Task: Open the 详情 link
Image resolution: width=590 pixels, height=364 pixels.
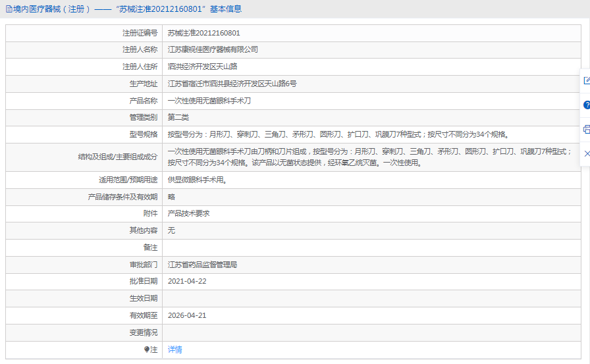Action: tap(174, 350)
